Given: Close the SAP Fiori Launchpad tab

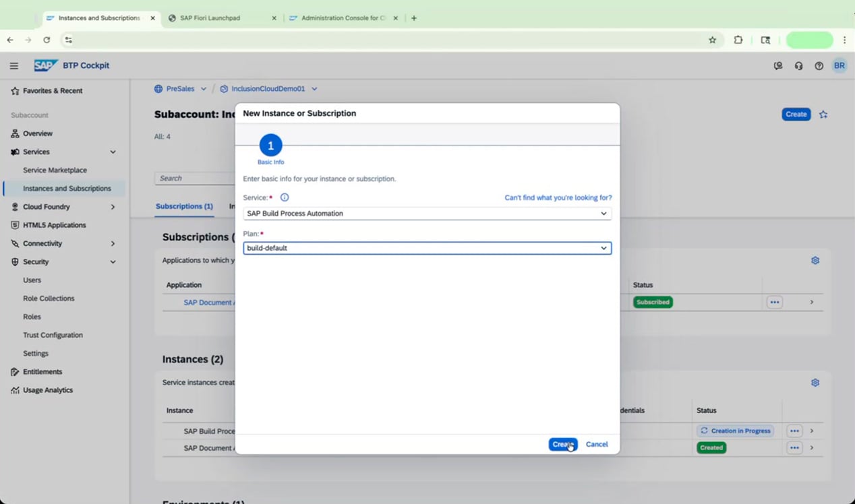Looking at the screenshot, I should (x=274, y=18).
